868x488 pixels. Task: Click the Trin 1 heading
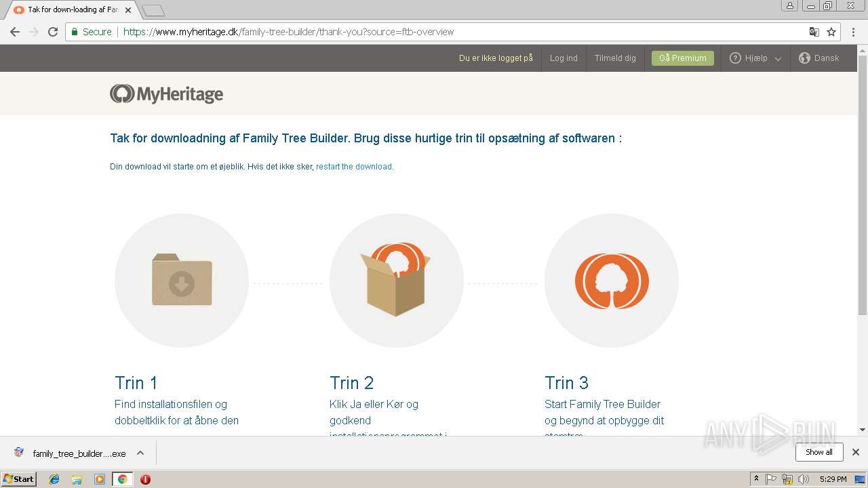click(x=136, y=383)
